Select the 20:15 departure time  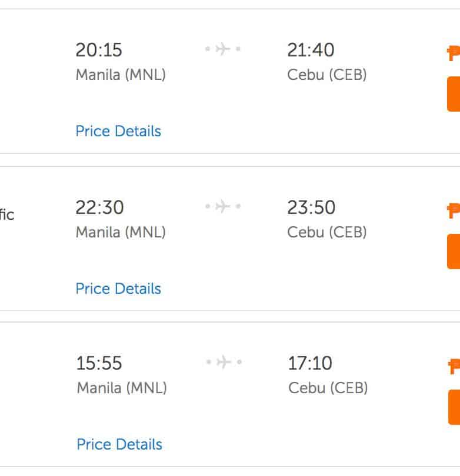point(99,50)
